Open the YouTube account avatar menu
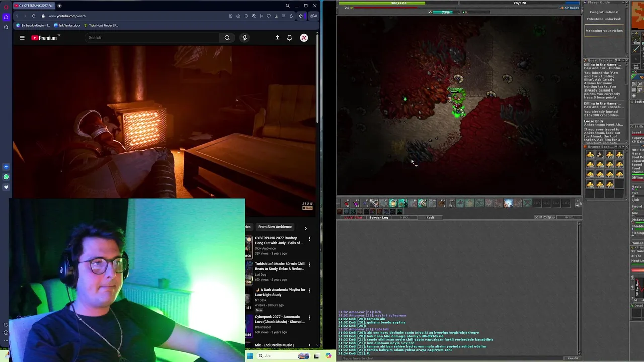The image size is (644, 362). coord(304,38)
